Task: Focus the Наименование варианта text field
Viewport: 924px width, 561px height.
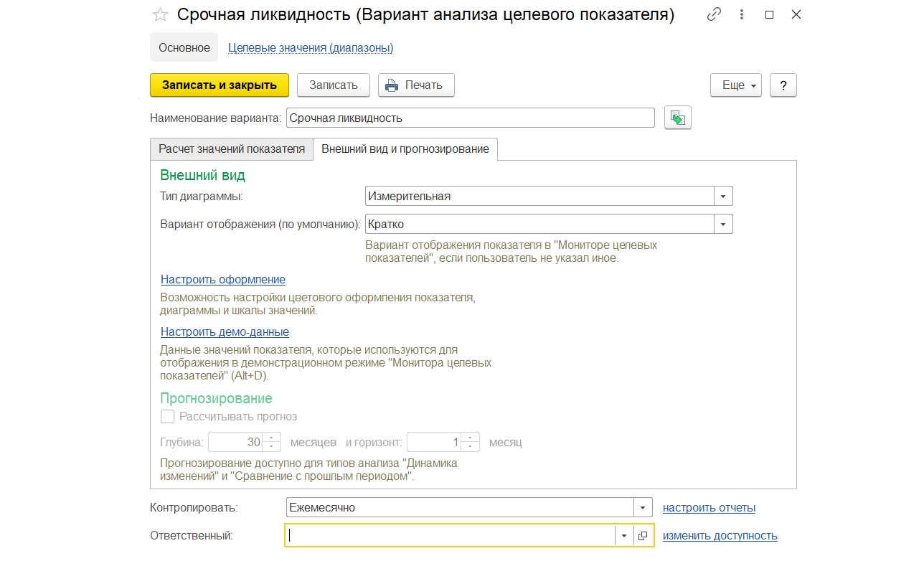Action: [470, 118]
